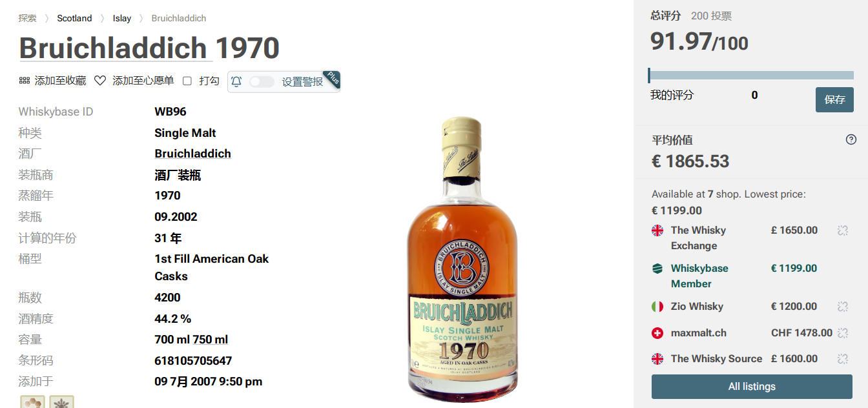Screen dimensions: 868x408
Task: Open the average value help question icon
Action: coord(851,139)
